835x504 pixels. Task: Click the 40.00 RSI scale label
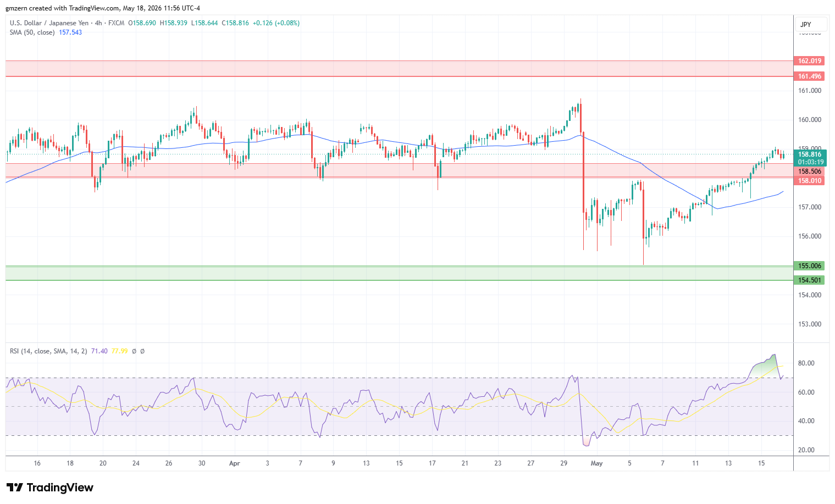[806, 421]
